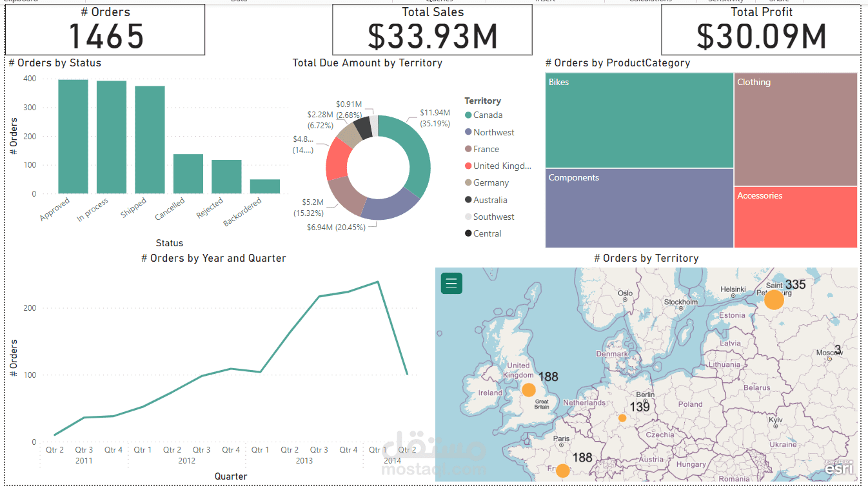The height and width of the screenshot is (488, 868).
Task: Click the esri logo on the map
Action: pyautogui.click(x=839, y=467)
